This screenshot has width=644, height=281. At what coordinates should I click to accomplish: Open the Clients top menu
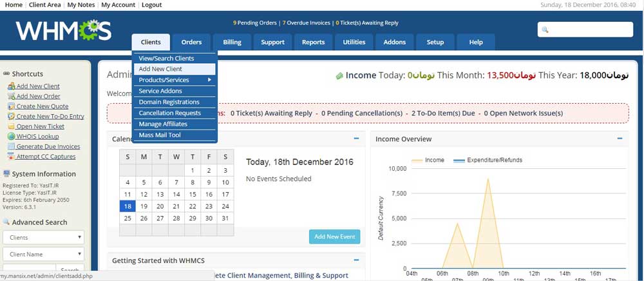pos(151,42)
